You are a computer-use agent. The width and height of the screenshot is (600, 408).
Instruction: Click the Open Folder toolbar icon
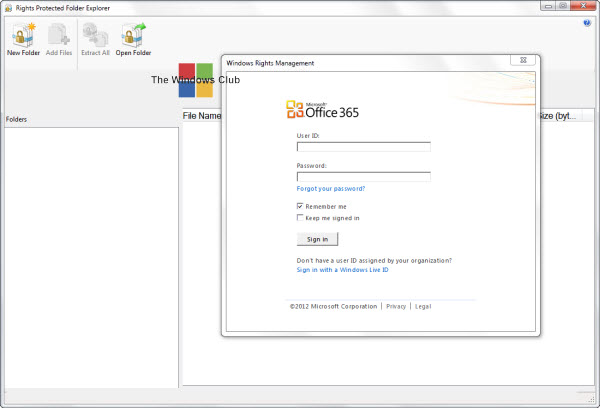133,39
